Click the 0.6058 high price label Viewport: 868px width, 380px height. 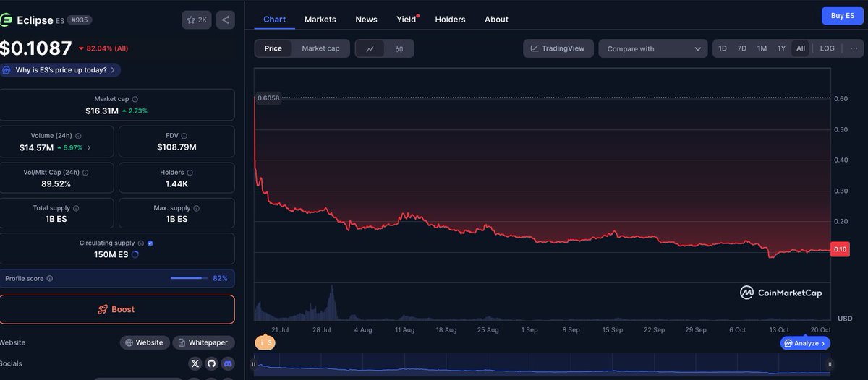click(x=268, y=98)
